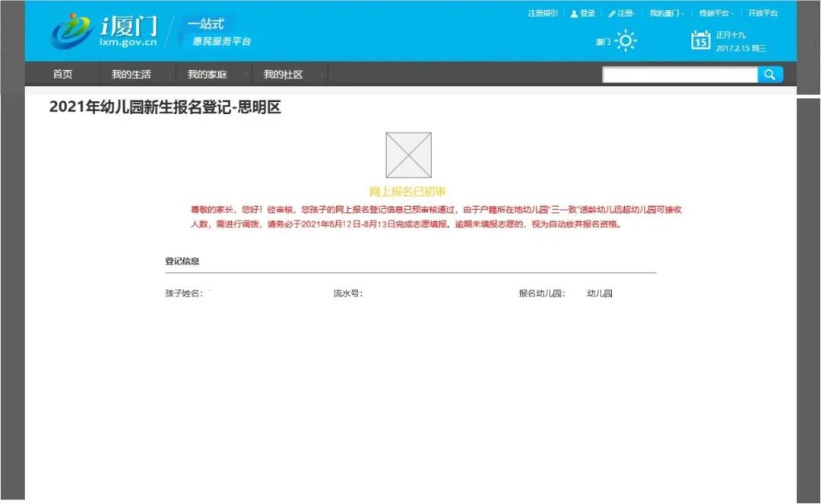The image size is (821, 504).
Task: Open the 注册指引 link
Action: pos(543,14)
